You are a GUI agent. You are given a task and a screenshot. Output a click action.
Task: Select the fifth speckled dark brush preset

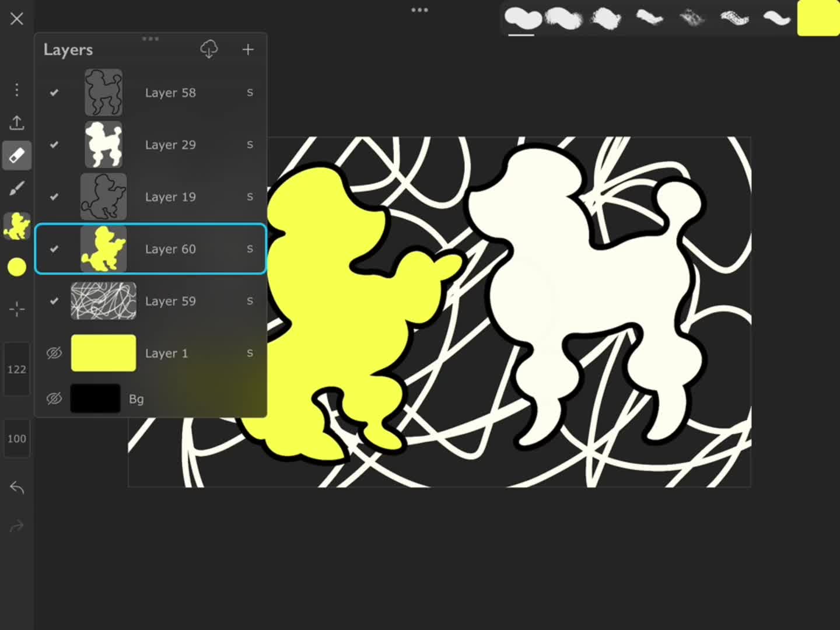(692, 19)
